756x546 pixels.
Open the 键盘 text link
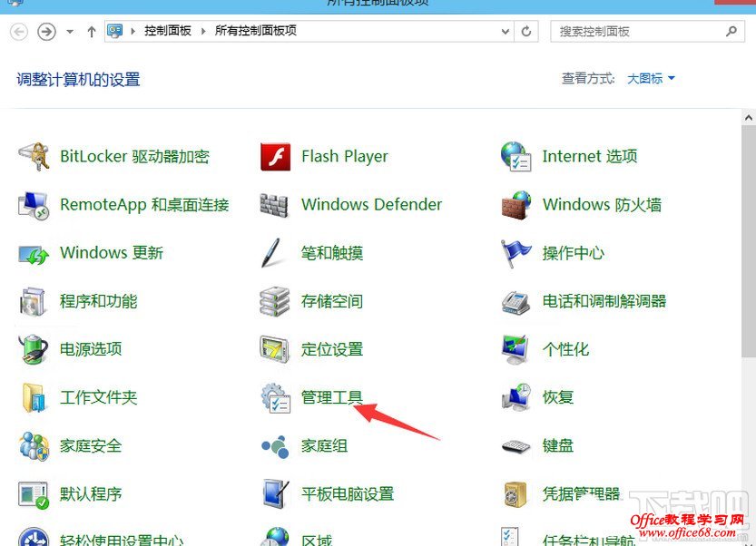point(558,445)
